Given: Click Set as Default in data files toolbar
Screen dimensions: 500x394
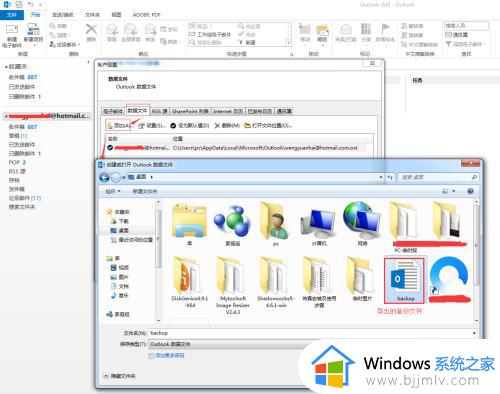Looking at the screenshot, I should click(x=190, y=126).
